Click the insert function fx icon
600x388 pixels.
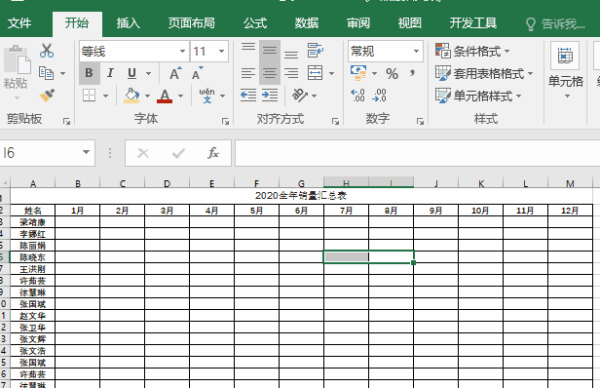[213, 153]
